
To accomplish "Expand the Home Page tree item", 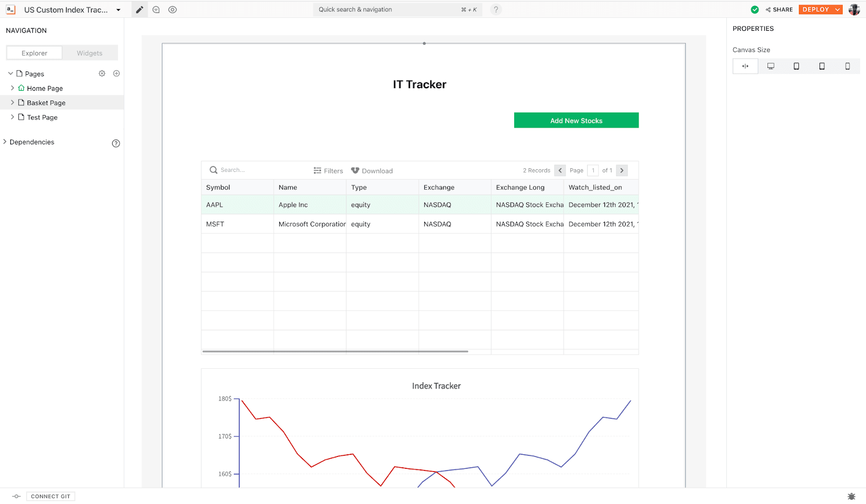I will point(12,88).
